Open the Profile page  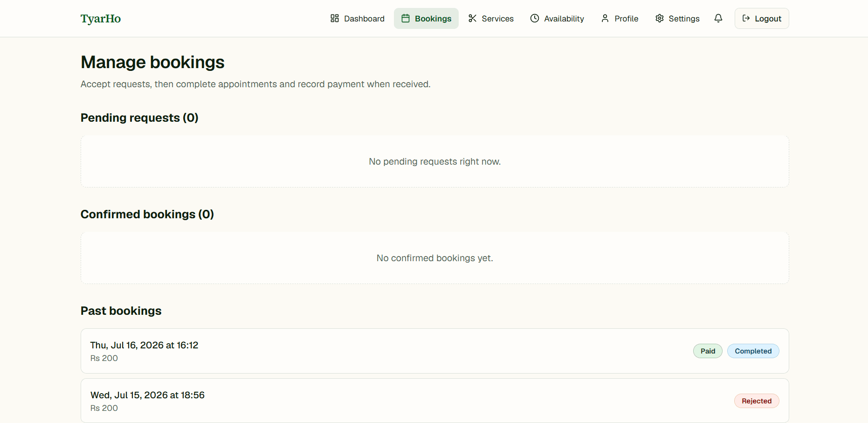(x=620, y=19)
